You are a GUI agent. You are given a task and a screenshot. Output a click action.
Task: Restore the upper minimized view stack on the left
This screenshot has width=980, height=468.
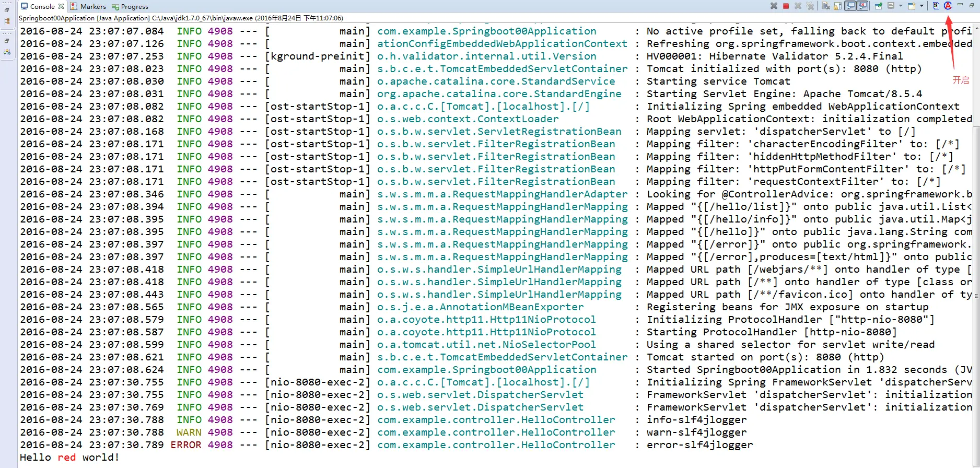[x=7, y=9]
